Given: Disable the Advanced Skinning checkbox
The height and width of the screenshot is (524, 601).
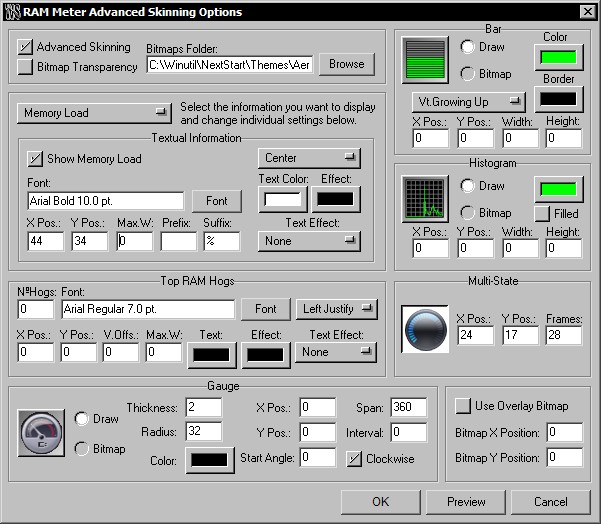Looking at the screenshot, I should [25, 47].
